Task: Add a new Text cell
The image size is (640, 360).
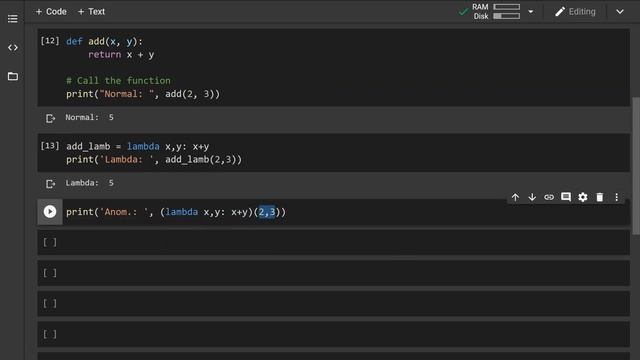Action: click(91, 11)
